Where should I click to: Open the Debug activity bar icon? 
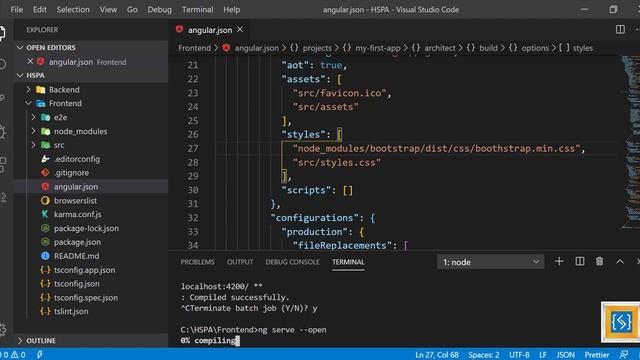[2, 132]
